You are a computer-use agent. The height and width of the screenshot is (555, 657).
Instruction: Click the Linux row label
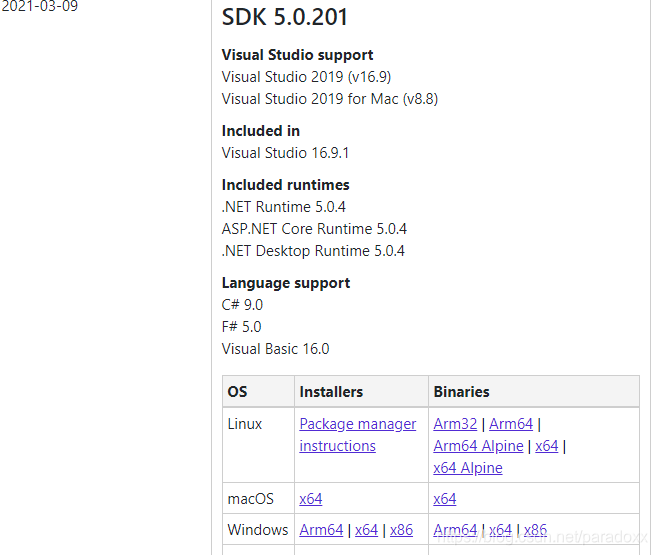pos(245,424)
